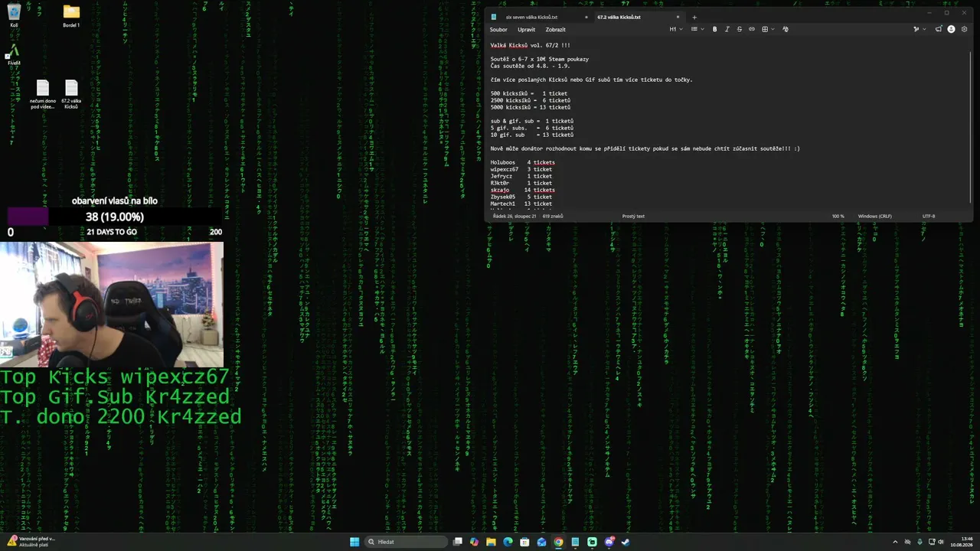980x551 pixels.
Task: Add a new Notepad tab
Action: [694, 17]
